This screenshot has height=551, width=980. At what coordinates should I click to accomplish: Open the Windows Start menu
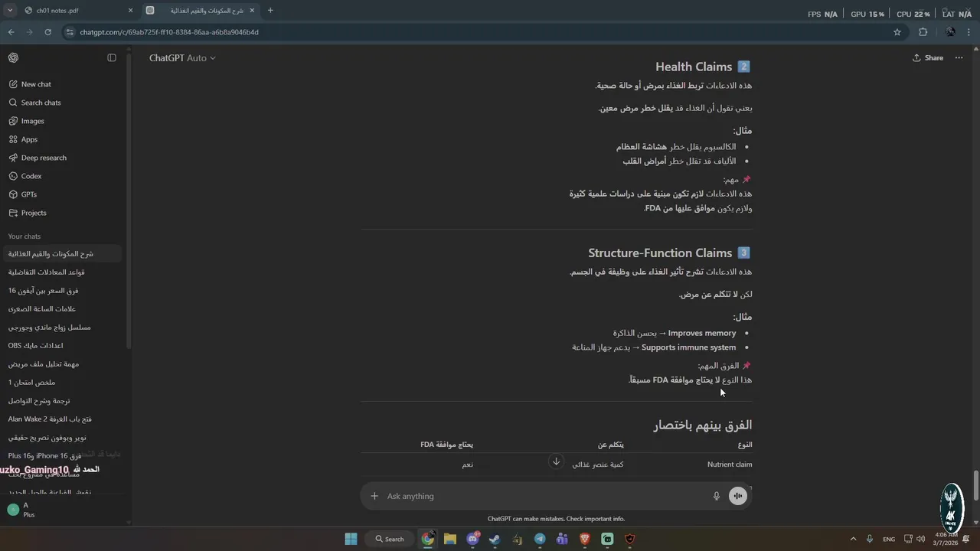(x=351, y=539)
